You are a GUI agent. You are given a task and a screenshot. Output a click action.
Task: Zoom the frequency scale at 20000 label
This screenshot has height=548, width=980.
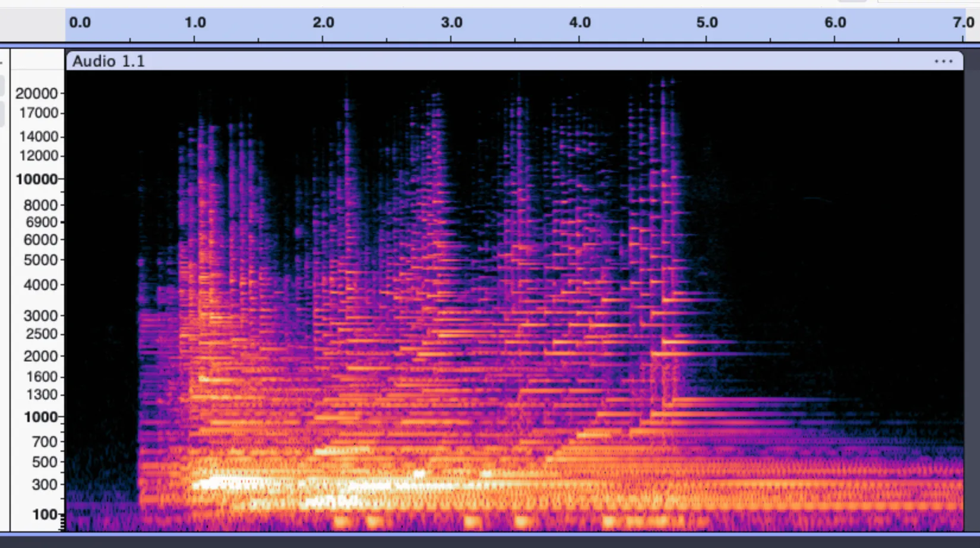coord(36,93)
